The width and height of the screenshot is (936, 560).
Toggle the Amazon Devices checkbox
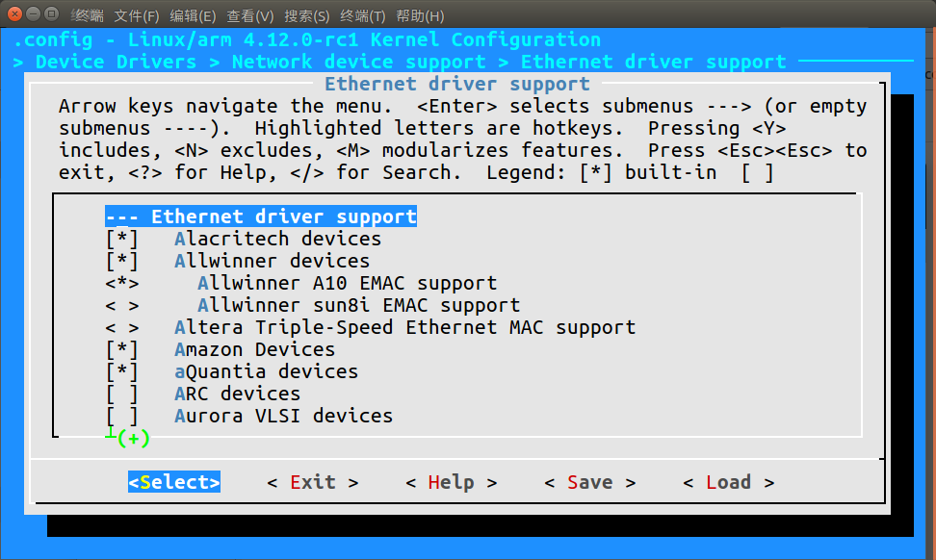click(x=122, y=349)
